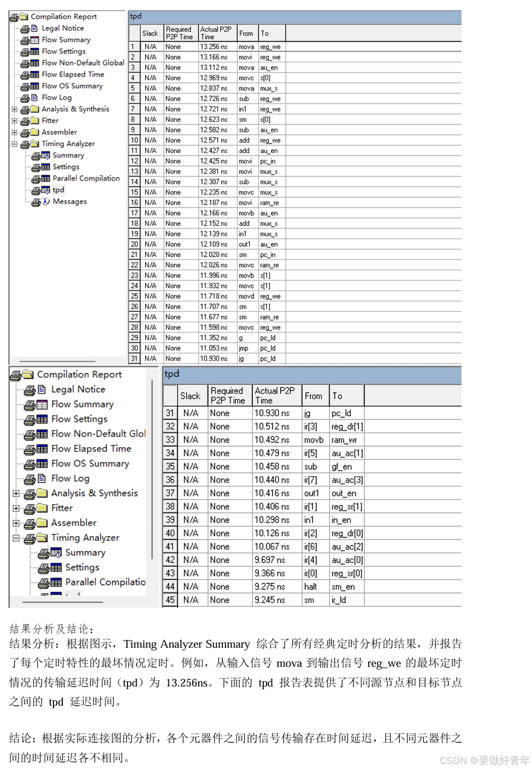Open the truncated Parallel Compilatio item in lower tree
532x770 pixels.
[x=105, y=582]
